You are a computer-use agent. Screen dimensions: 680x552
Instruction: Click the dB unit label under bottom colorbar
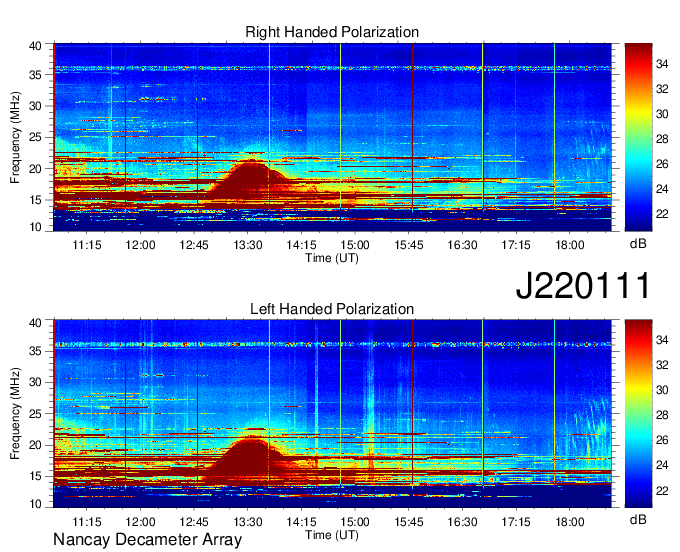click(638, 519)
